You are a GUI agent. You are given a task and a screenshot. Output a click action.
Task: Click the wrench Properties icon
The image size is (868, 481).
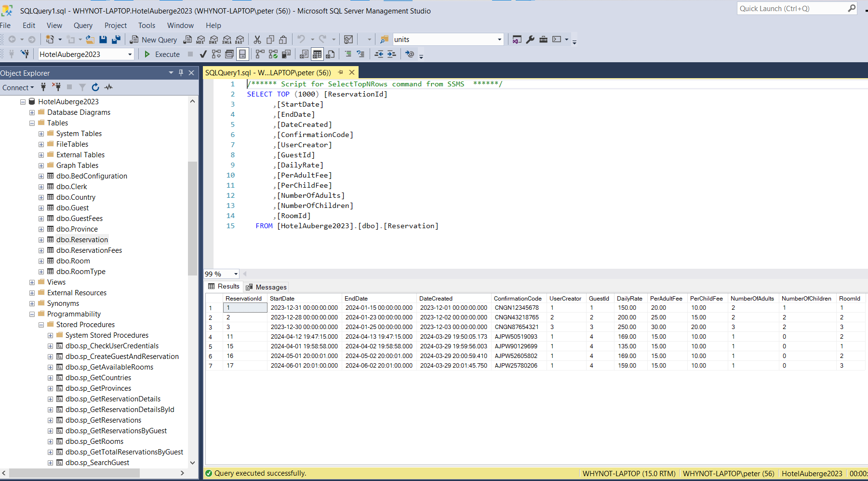(530, 40)
